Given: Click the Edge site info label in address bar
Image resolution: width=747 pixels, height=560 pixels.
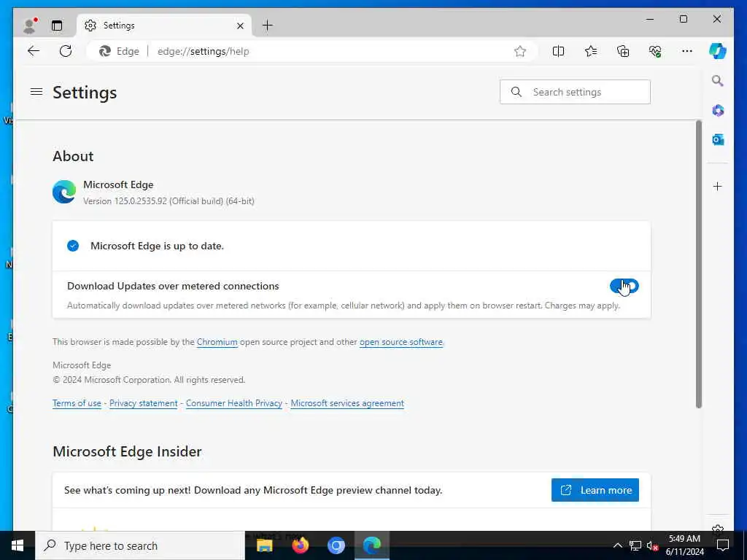Looking at the screenshot, I should click(x=119, y=52).
